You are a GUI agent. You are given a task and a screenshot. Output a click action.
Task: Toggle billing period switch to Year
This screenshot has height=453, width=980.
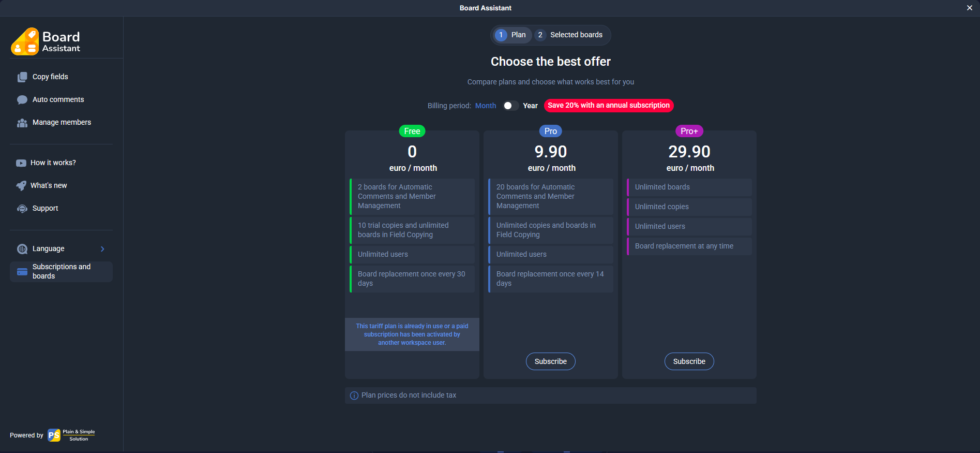click(x=510, y=106)
